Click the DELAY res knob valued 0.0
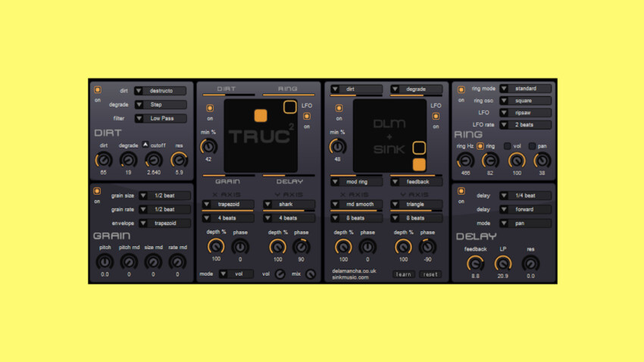The width and height of the screenshot is (644, 362). [530, 263]
